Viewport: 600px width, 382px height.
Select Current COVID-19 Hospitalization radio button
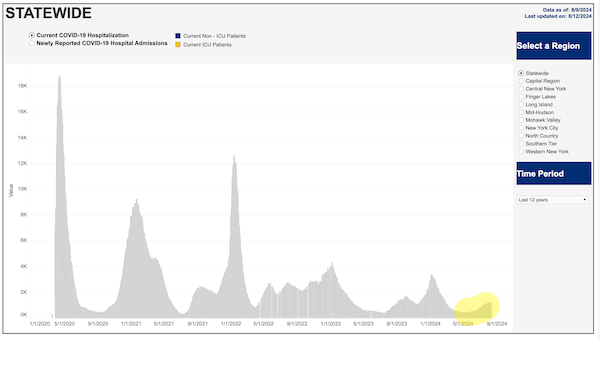click(x=32, y=35)
